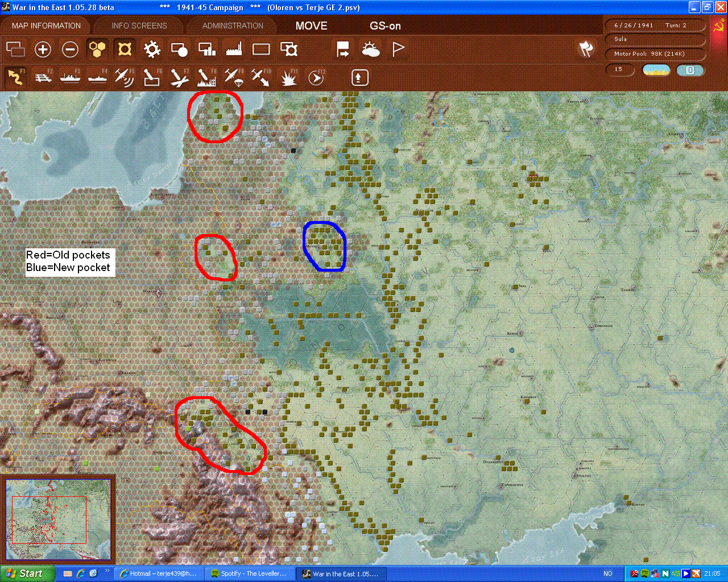Click the GS-on ground support label
Screen dimensions: 728x582
point(385,26)
